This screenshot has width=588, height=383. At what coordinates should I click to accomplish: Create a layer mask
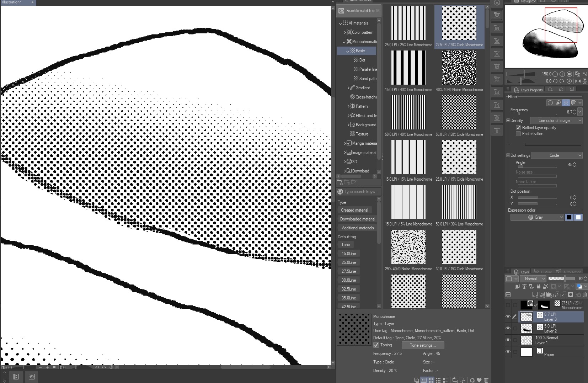(571, 295)
